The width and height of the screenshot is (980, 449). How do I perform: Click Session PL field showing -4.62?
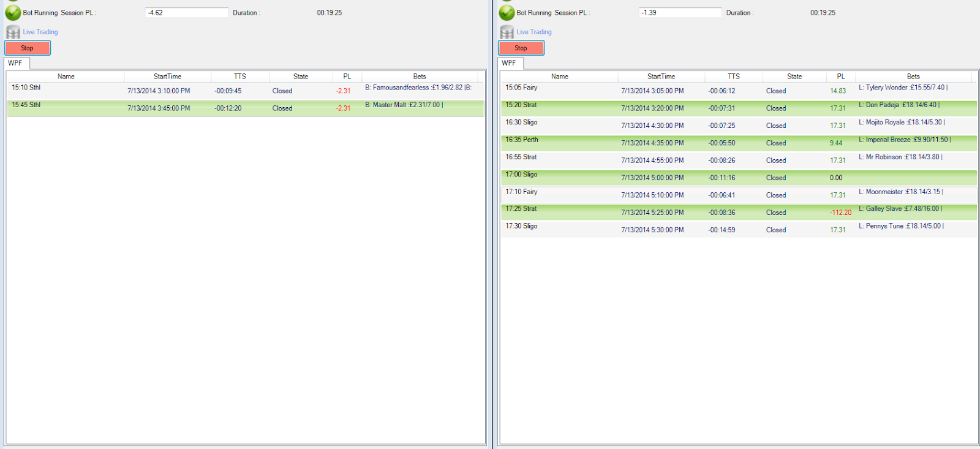[x=187, y=12]
